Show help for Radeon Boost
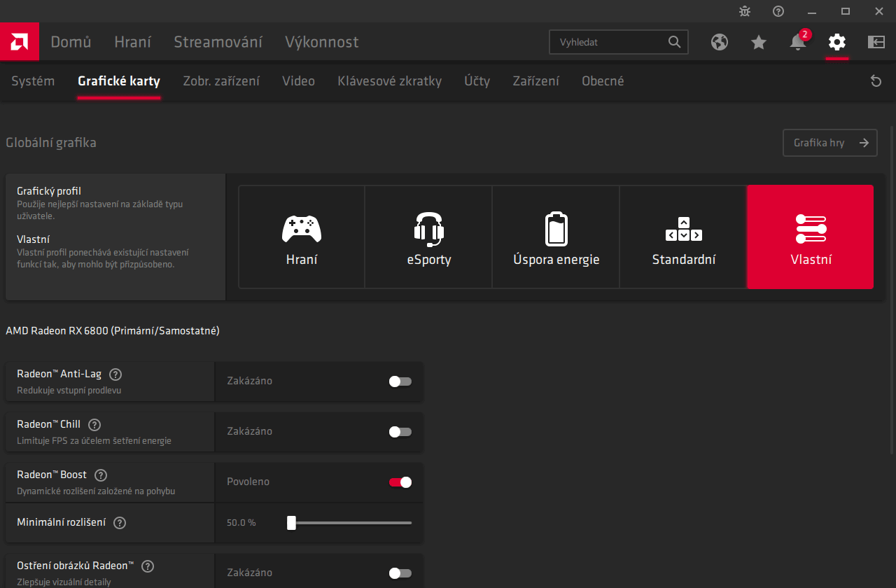896x588 pixels. (101, 475)
